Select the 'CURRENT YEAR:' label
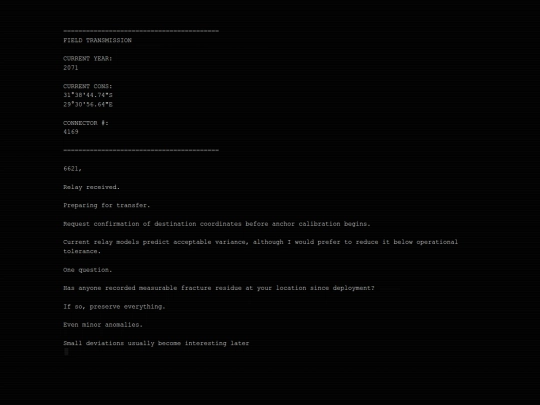The width and height of the screenshot is (540, 405). coord(88,59)
